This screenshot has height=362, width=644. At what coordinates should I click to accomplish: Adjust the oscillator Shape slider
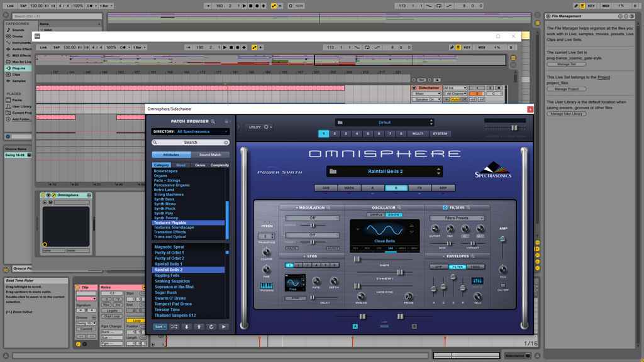(x=357, y=260)
